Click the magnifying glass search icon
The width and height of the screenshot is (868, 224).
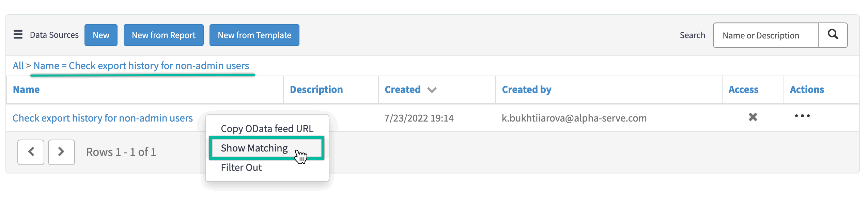point(833,35)
